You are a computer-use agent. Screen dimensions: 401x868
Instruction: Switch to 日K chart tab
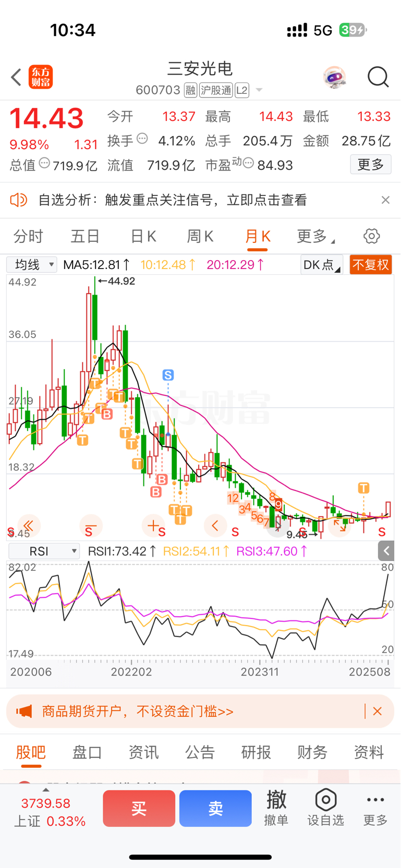pos(143,236)
